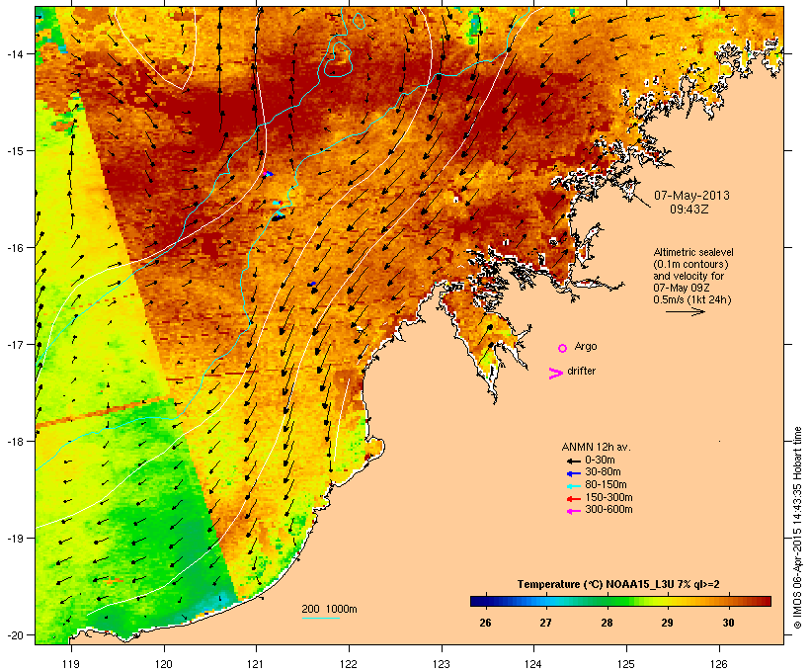The image size is (810, 672).
Task: Click the Altimetric sealevel label
Action: pos(693,252)
